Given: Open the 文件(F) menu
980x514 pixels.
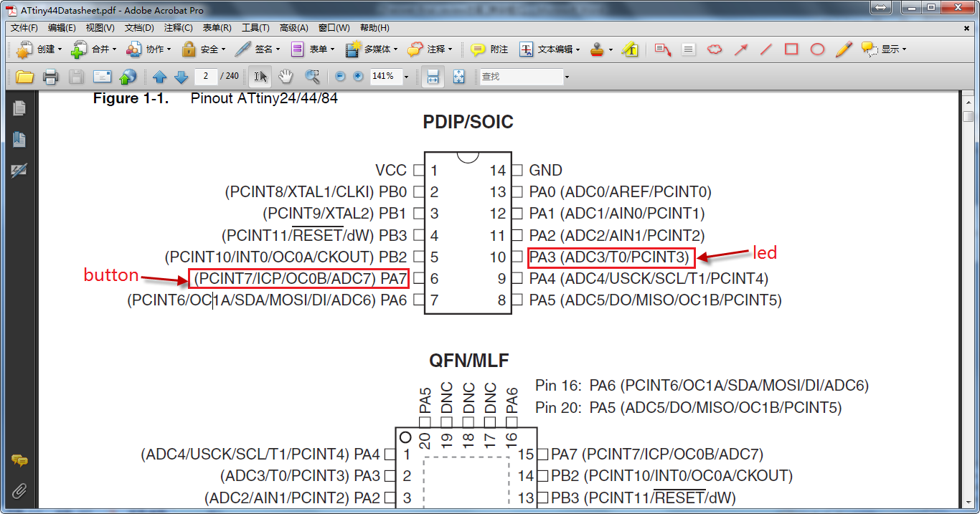Looking at the screenshot, I should click(x=24, y=28).
